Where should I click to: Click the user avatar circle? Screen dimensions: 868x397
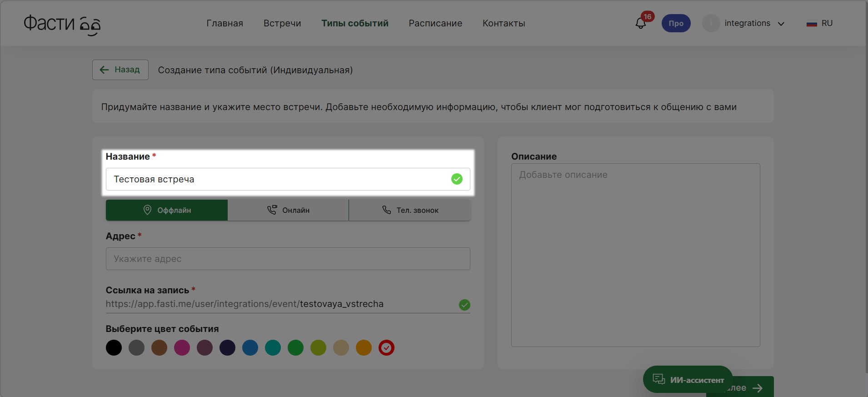coord(711,23)
